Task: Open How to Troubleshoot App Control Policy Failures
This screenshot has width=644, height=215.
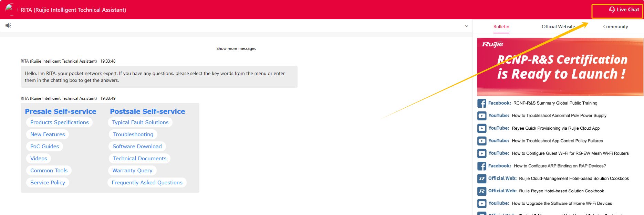Action: [557, 141]
